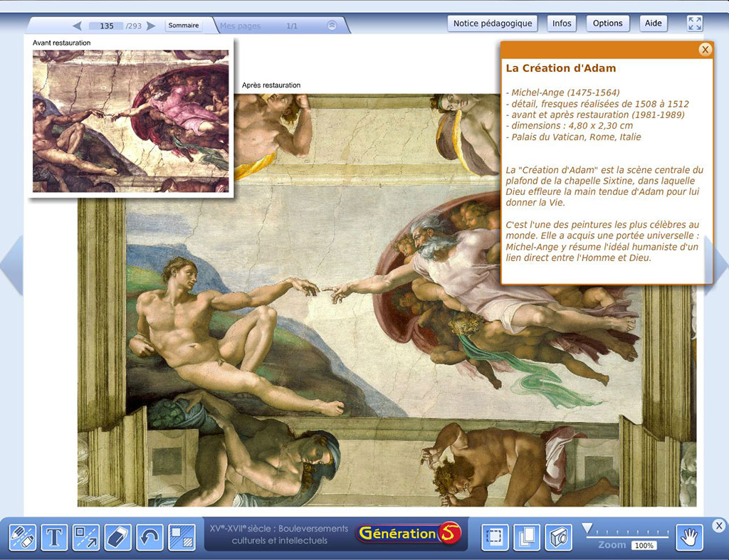The image size is (729, 560).
Task: Open the Aide help menu
Action: coord(653,23)
